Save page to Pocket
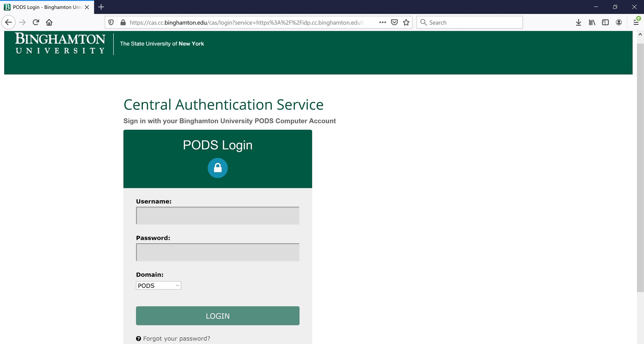Screen dimensions: 644x344 click(x=394, y=23)
